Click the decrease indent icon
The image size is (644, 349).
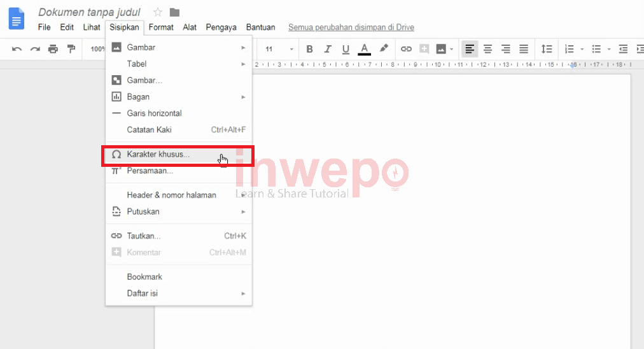click(623, 49)
